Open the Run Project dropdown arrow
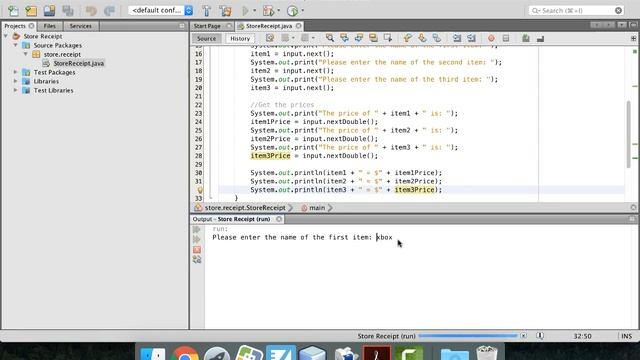 coord(254,11)
